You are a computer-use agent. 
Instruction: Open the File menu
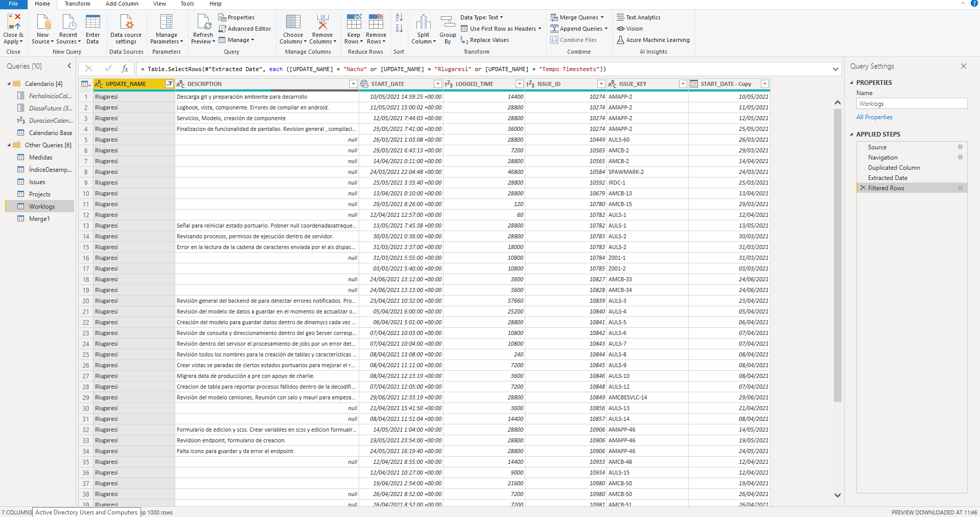[x=13, y=4]
